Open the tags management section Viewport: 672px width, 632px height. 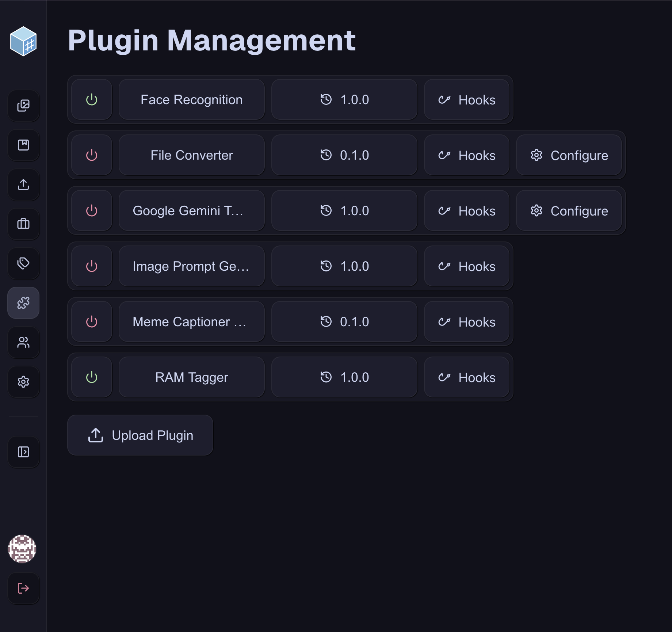tap(23, 264)
